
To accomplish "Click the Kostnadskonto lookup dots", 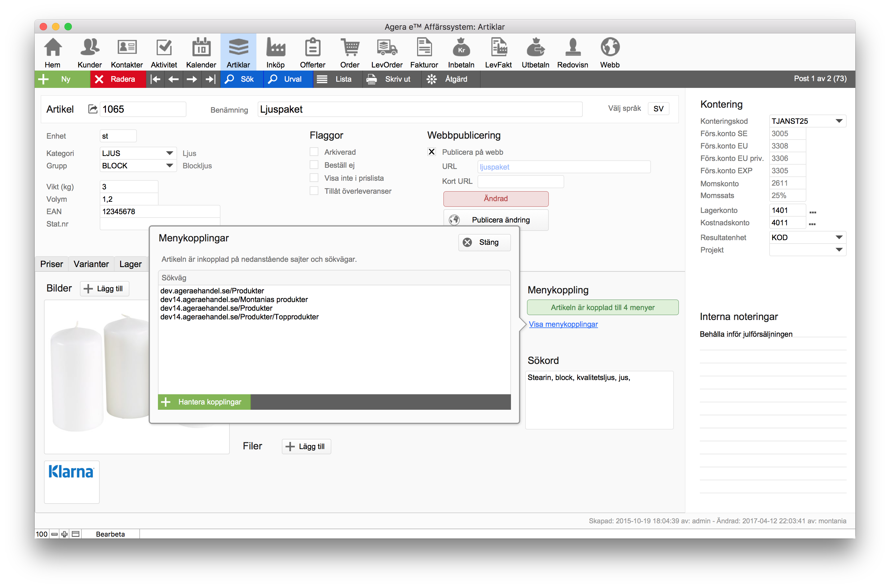I will click(x=812, y=224).
